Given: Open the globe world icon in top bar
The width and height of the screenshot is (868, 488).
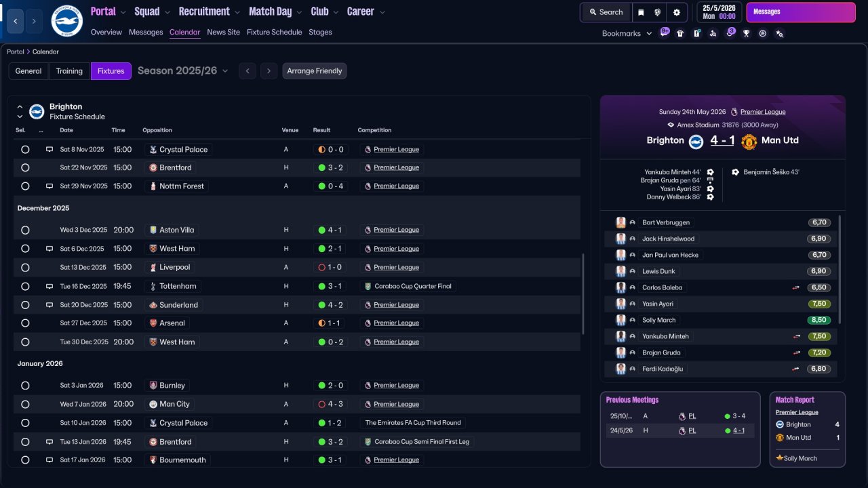Looking at the screenshot, I should (658, 12).
